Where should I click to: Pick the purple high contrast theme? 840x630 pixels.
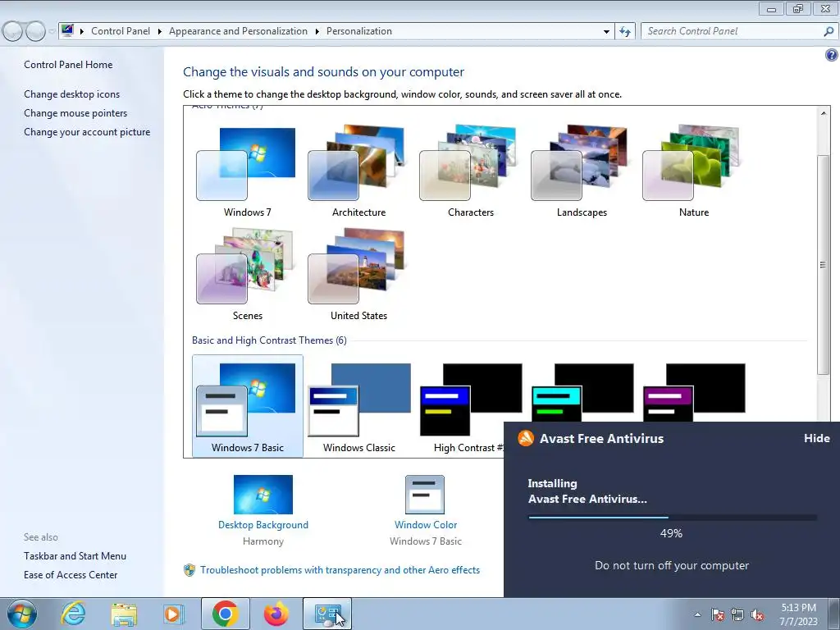pyautogui.click(x=693, y=393)
